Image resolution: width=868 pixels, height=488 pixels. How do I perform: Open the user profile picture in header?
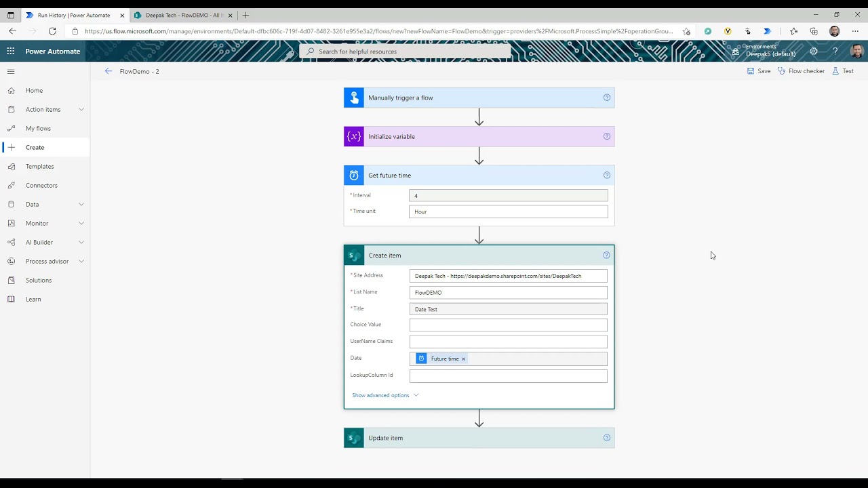point(856,52)
